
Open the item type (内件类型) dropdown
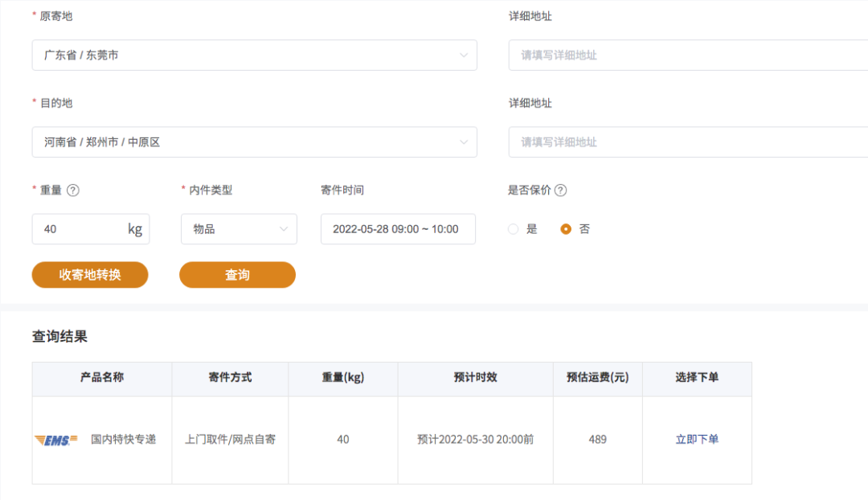pos(239,229)
